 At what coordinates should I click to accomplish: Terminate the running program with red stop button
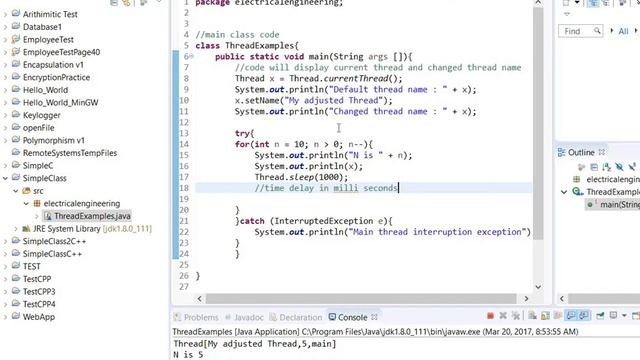pyautogui.click(x=491, y=316)
